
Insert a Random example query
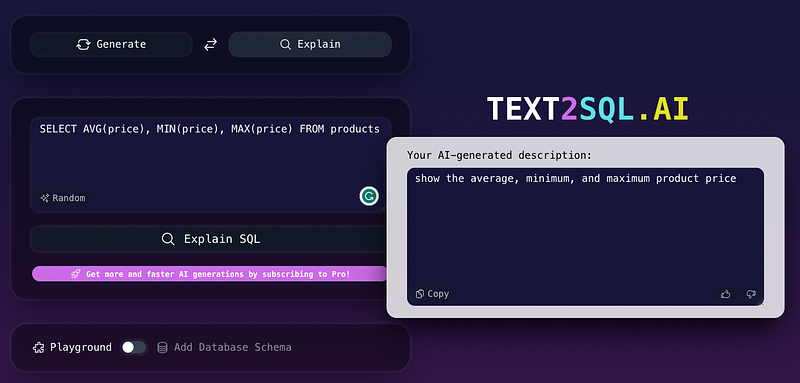pyautogui.click(x=63, y=198)
